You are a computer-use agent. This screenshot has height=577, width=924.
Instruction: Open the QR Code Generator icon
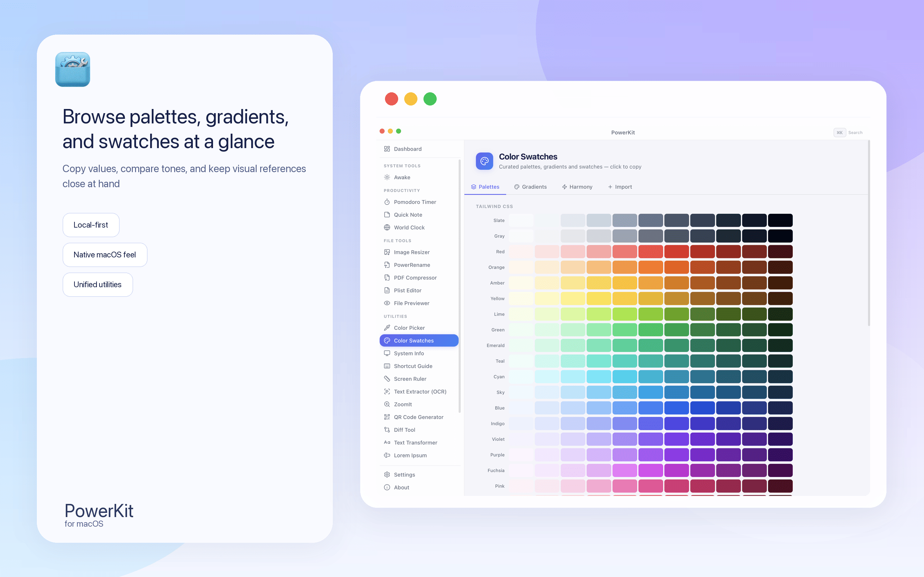click(387, 417)
